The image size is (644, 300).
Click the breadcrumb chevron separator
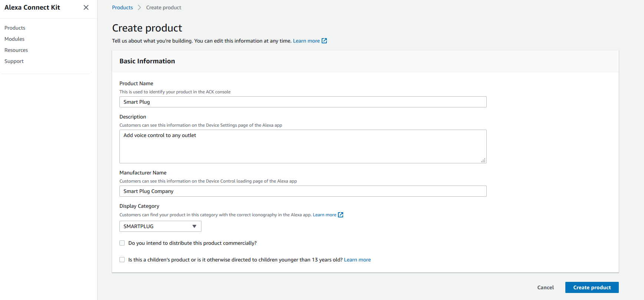[139, 7]
